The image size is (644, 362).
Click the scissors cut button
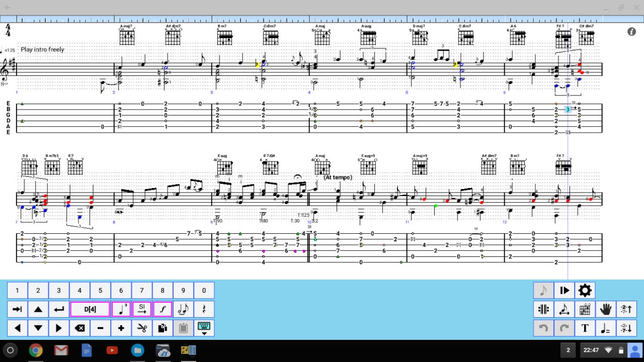[142, 328]
